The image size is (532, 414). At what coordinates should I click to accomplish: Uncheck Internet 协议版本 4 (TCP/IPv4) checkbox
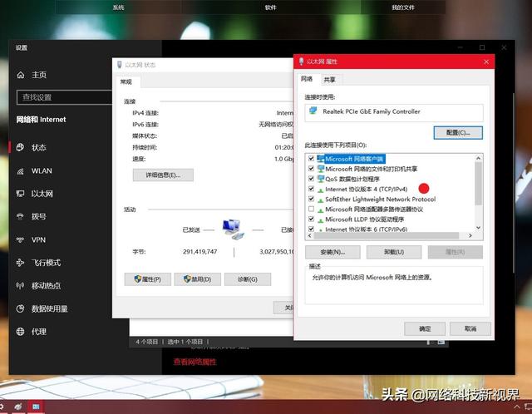point(311,189)
